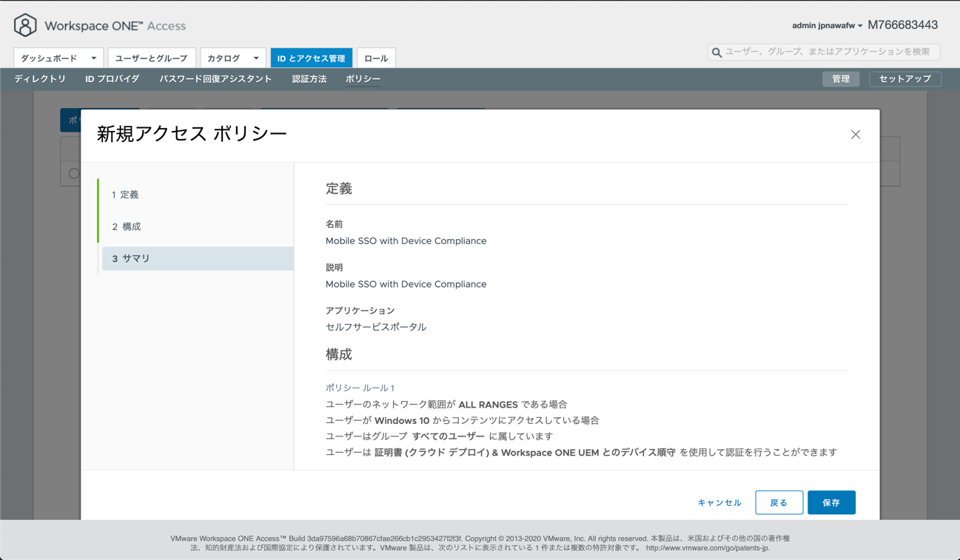The height and width of the screenshot is (560, 960).
Task: Click the すべてのユーザー group text
Action: pos(449,436)
